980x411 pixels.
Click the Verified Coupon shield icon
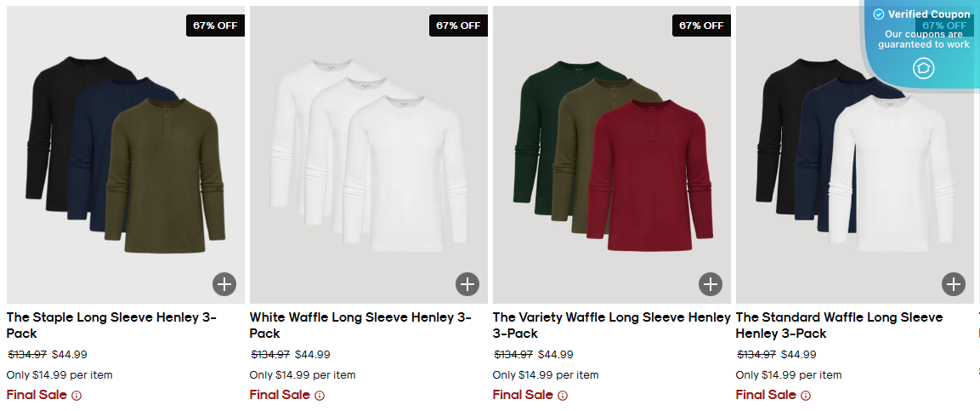(924, 69)
